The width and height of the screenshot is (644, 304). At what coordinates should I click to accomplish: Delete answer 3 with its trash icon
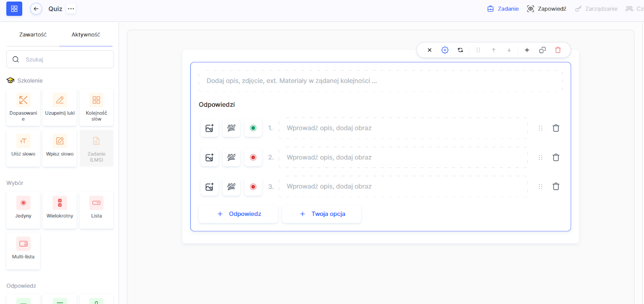(556, 186)
